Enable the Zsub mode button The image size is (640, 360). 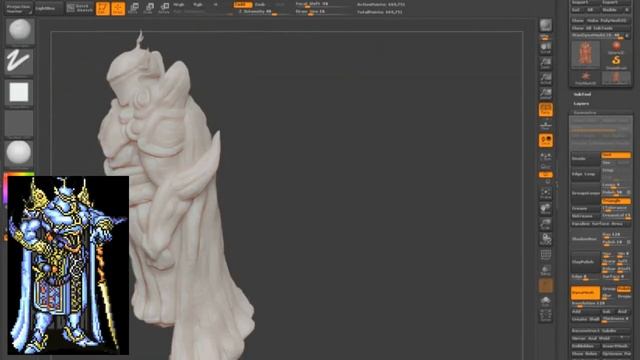260,4
